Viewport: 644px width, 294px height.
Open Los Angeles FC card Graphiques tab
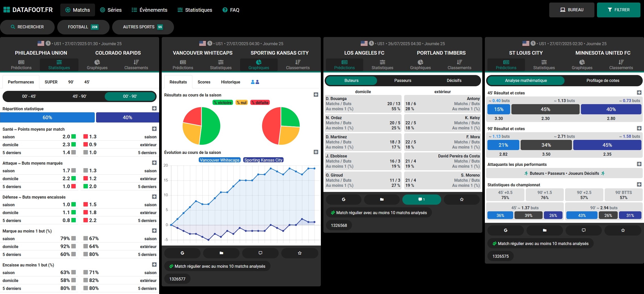[420, 65]
